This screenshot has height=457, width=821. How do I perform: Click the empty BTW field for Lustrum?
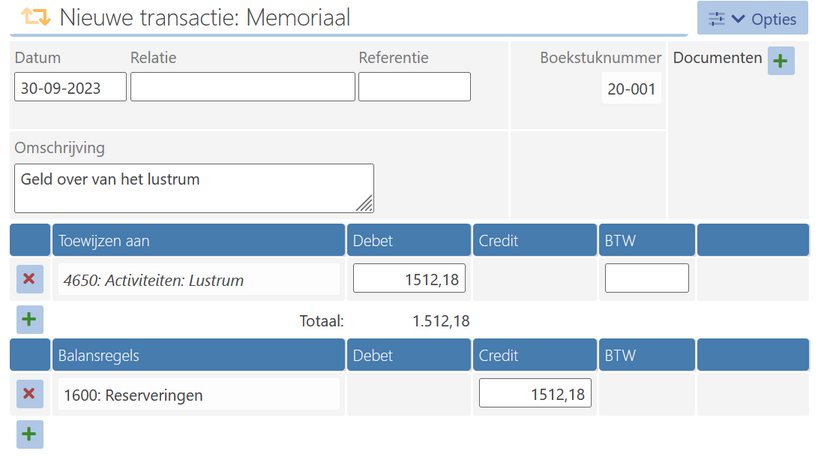click(647, 278)
